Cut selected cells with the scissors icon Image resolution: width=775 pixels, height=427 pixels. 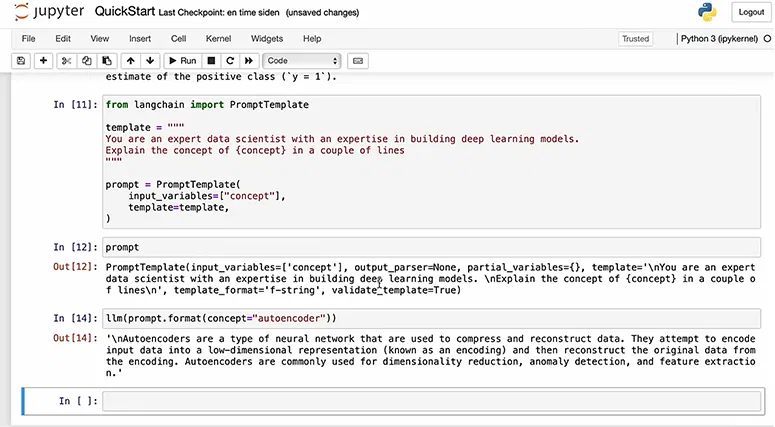pos(68,61)
